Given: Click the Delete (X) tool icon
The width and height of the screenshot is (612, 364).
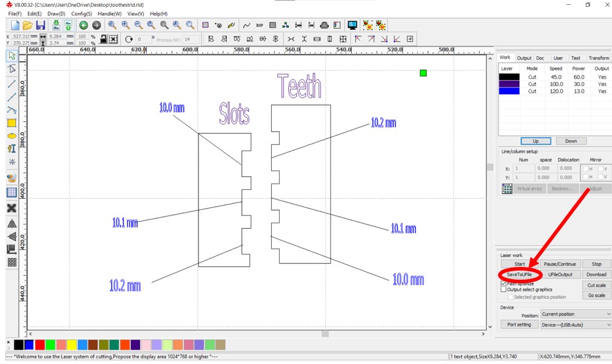Looking at the screenshot, I should point(12,208).
